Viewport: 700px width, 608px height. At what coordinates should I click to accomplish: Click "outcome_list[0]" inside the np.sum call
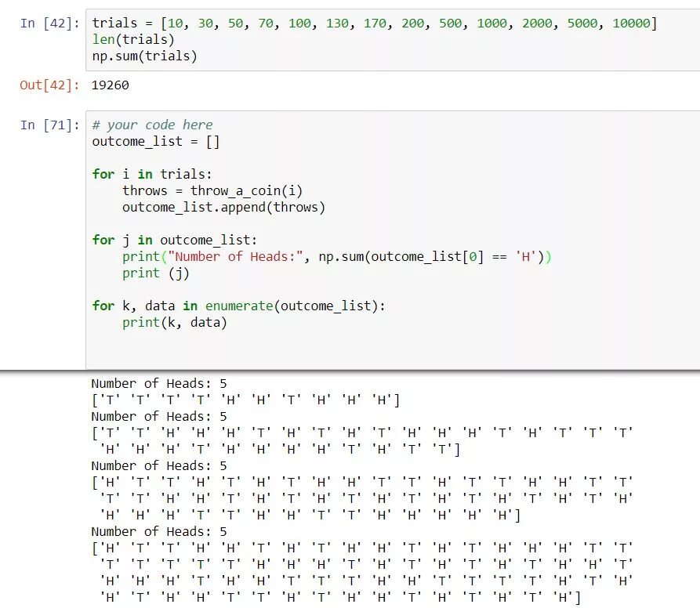[427, 256]
